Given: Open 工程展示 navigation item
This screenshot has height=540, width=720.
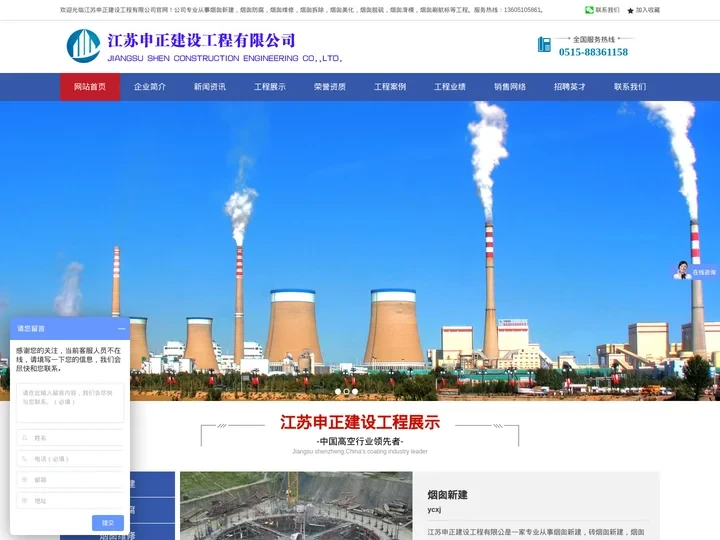Looking at the screenshot, I should coord(270,87).
